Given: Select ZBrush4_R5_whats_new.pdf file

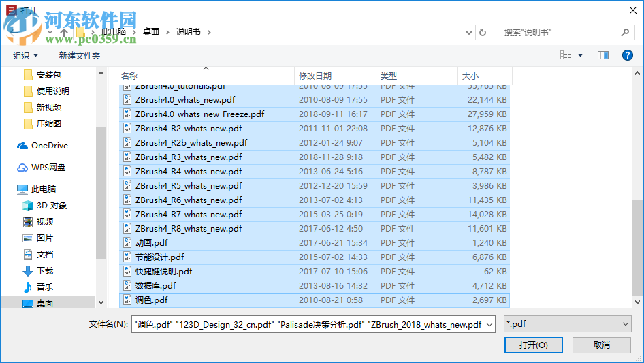Looking at the screenshot, I should [x=315, y=186].
